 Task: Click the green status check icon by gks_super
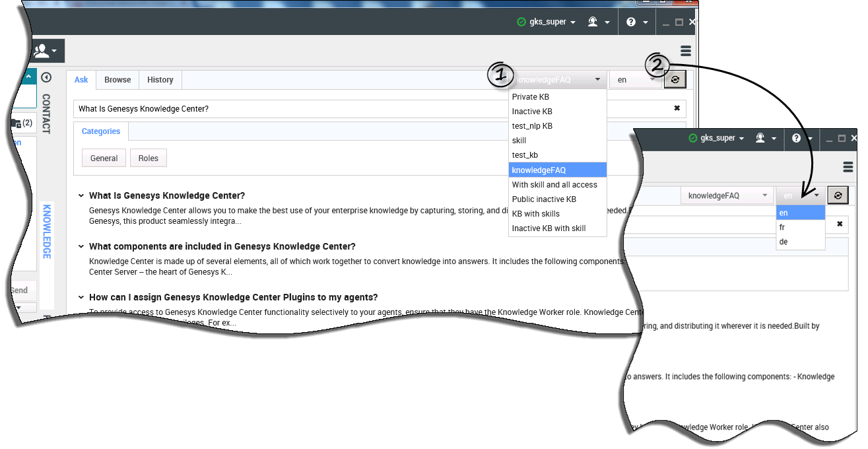(x=521, y=22)
